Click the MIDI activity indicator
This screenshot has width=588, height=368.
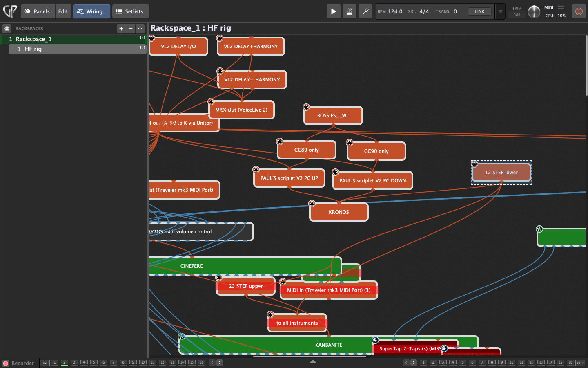click(x=561, y=7)
